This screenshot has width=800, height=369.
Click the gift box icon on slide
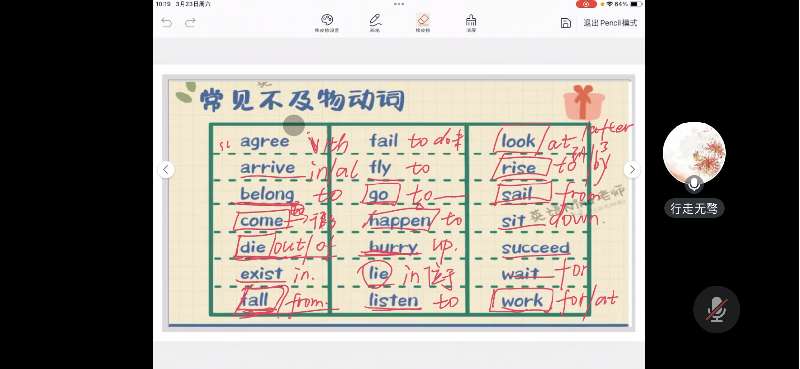tap(584, 102)
